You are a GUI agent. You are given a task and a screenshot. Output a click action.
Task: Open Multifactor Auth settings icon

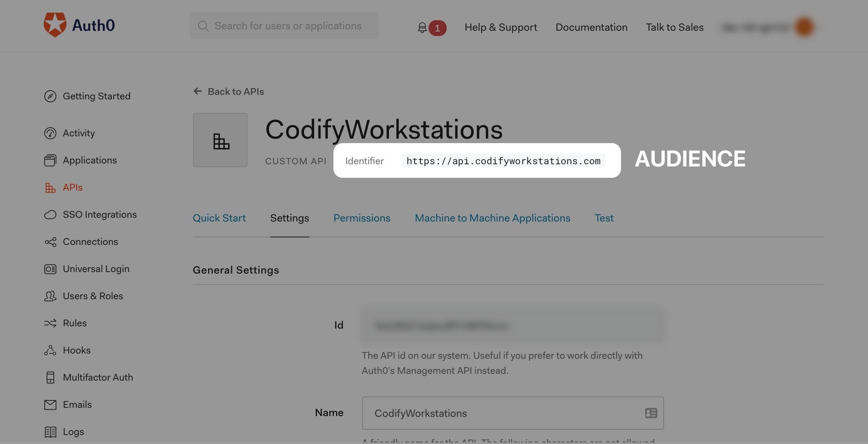tap(50, 377)
